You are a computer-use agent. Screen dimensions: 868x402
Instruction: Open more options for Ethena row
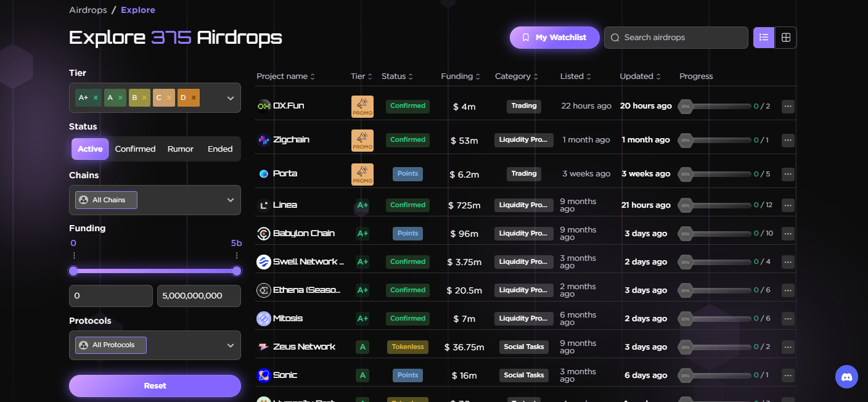[788, 290]
